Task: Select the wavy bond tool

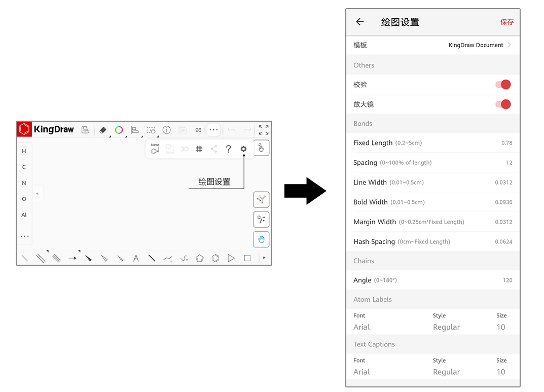Action: [x=184, y=259]
